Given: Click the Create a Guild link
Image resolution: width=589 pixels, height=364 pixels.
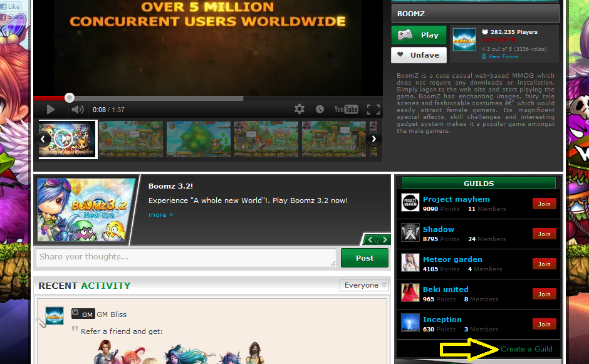Looking at the screenshot, I should (x=526, y=349).
